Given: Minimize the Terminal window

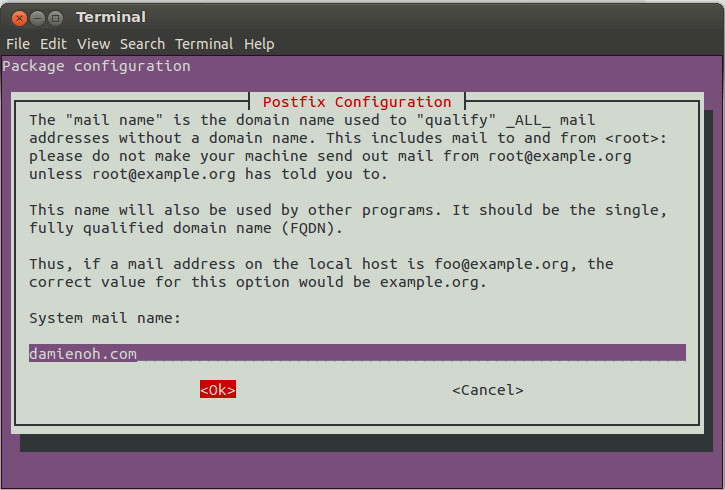Looking at the screenshot, I should click(37, 18).
